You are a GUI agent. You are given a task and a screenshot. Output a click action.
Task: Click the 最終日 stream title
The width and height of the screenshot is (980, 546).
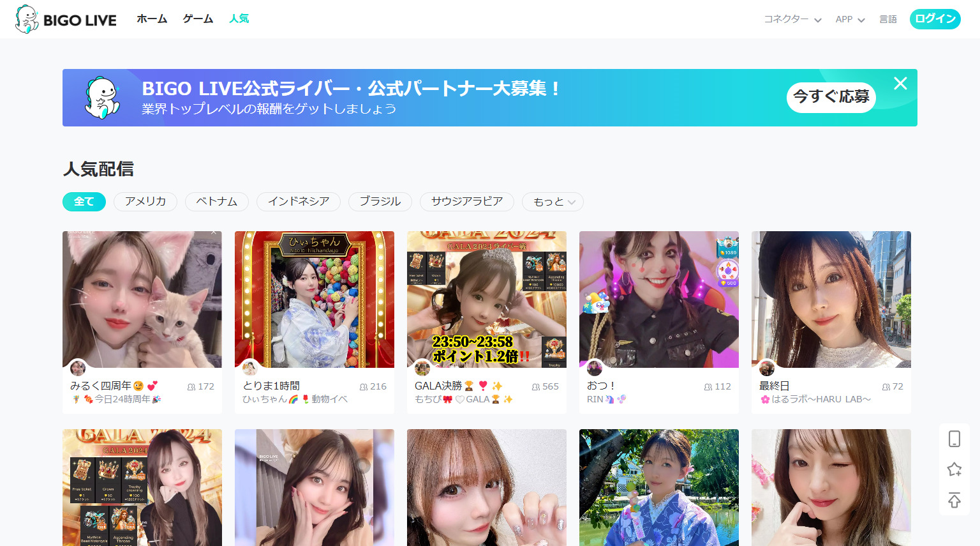775,386
